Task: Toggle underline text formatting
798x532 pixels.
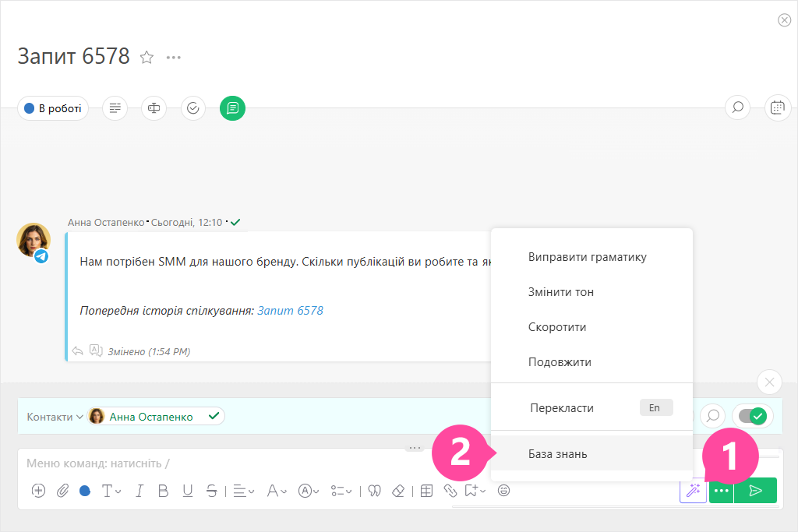Action: pyautogui.click(x=188, y=491)
